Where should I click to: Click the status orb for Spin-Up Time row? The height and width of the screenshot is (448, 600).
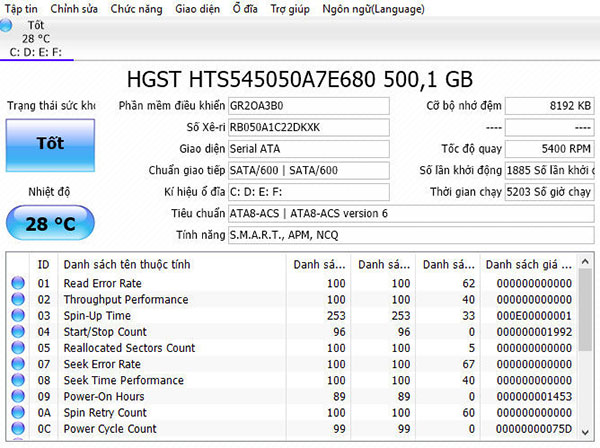coord(17,315)
